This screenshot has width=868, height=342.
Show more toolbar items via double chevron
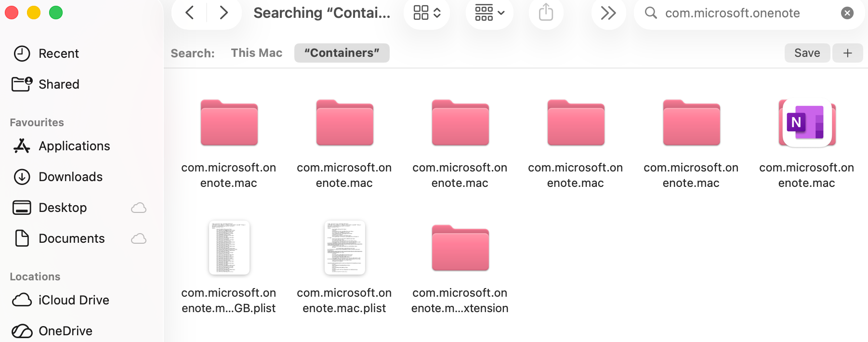coord(608,13)
